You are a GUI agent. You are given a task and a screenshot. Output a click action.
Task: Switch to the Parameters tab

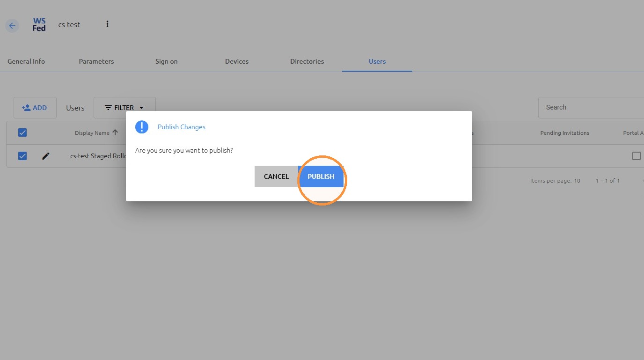[x=96, y=61]
